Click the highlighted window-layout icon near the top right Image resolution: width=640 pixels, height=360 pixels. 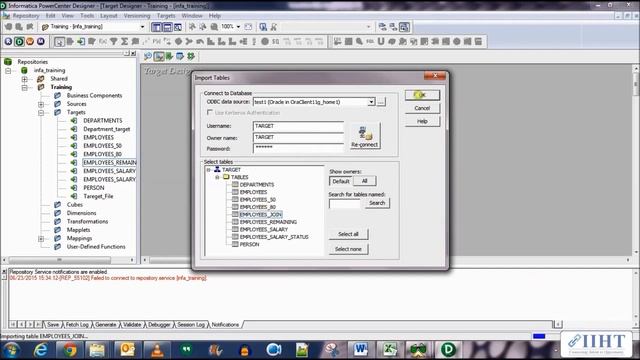[404, 27]
